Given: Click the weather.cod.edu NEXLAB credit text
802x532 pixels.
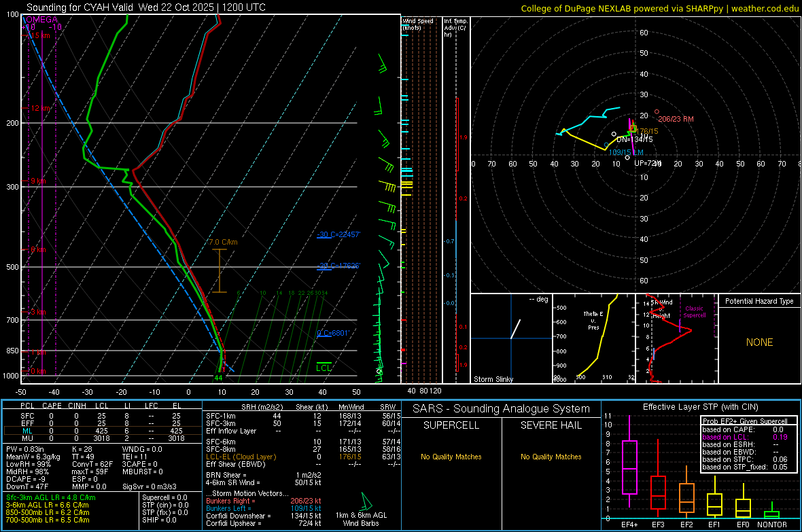Looking at the screenshot, I should pos(659,8).
